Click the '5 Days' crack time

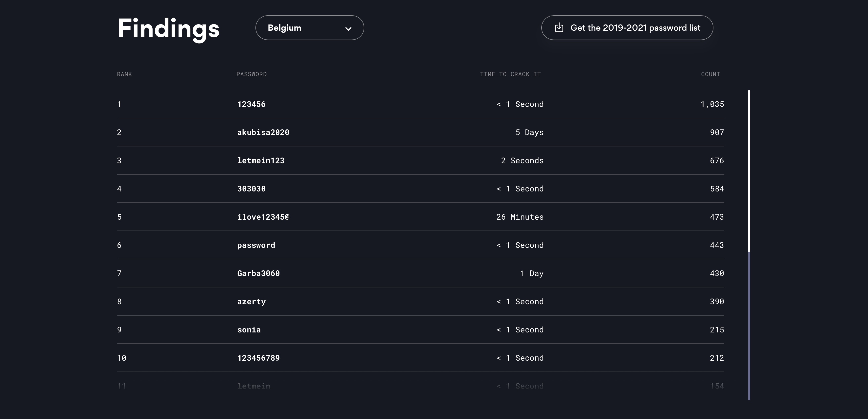click(x=529, y=133)
